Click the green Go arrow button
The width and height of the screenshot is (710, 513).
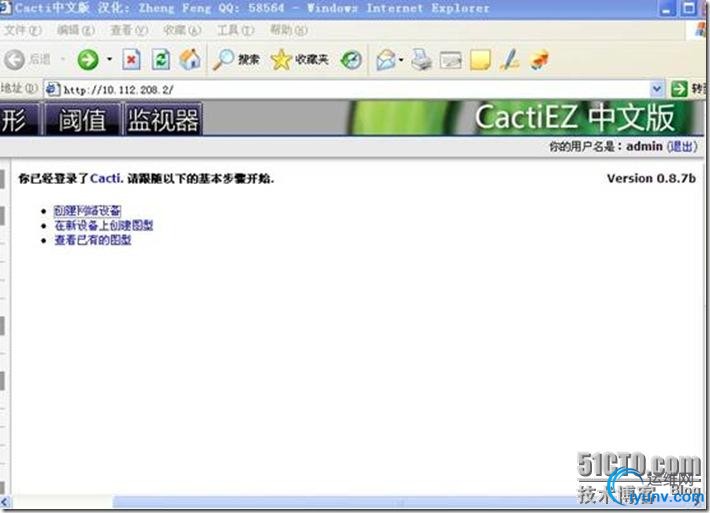[x=679, y=89]
